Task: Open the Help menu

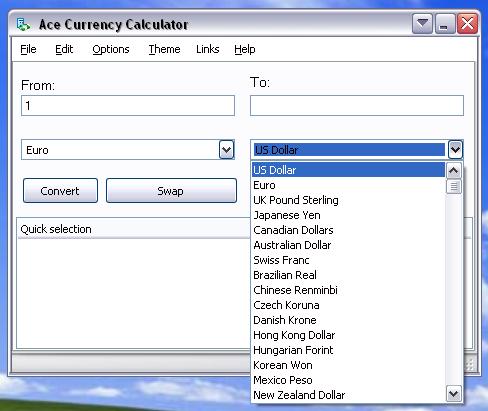Action: 245,49
